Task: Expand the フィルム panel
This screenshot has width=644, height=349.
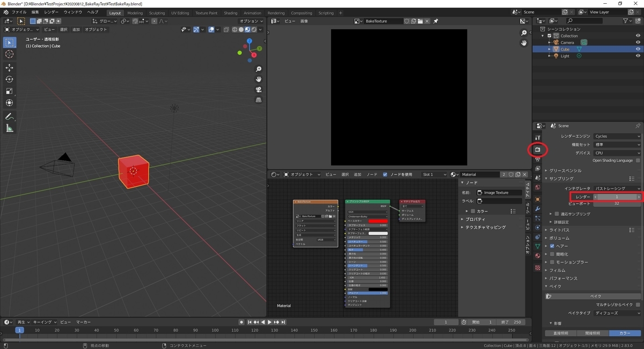Action: click(557, 270)
